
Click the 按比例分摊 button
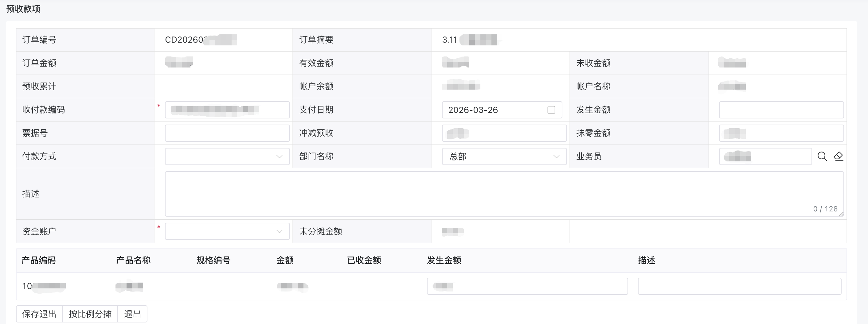pyautogui.click(x=90, y=314)
